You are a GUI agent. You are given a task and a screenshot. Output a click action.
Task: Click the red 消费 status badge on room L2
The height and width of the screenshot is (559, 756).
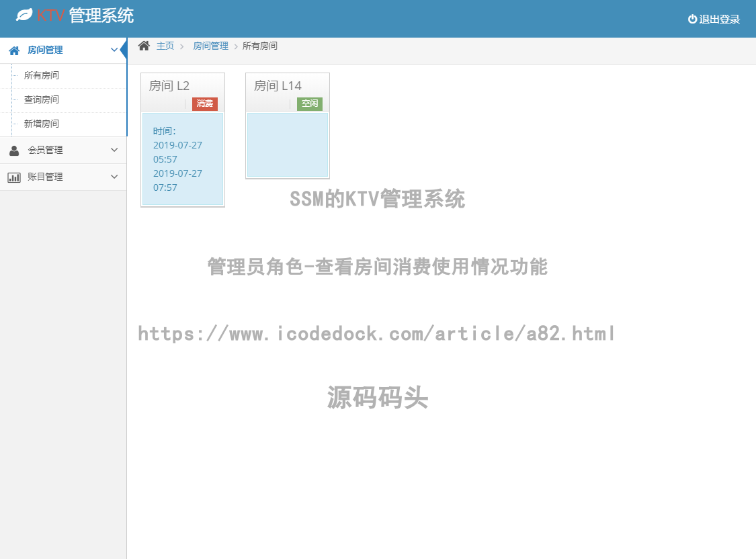pyautogui.click(x=204, y=104)
